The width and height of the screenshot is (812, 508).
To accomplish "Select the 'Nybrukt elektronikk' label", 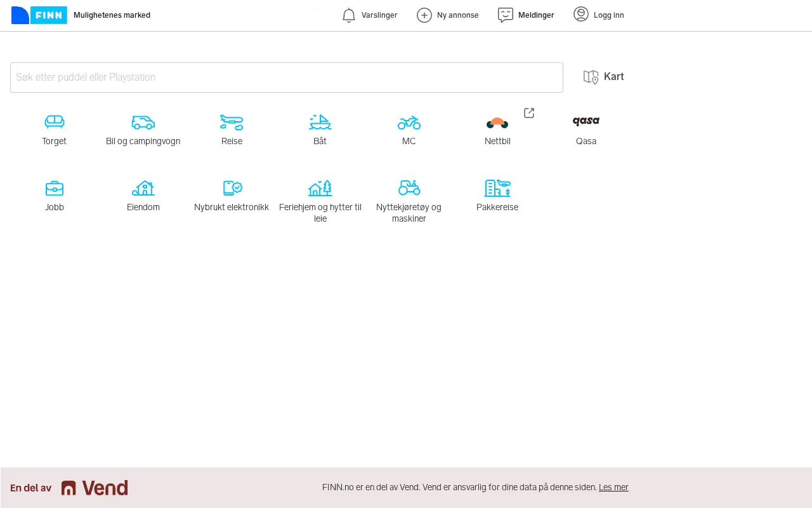I will click(x=232, y=207).
